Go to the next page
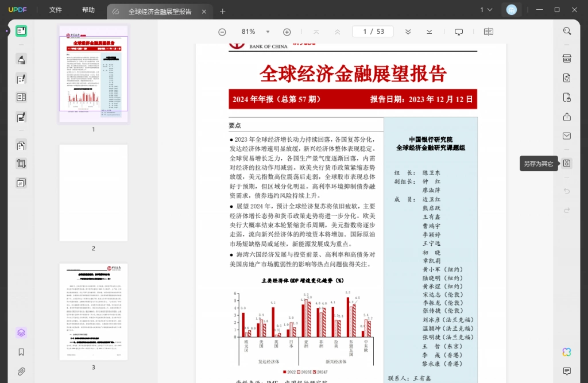This screenshot has height=383, width=588. (x=408, y=32)
